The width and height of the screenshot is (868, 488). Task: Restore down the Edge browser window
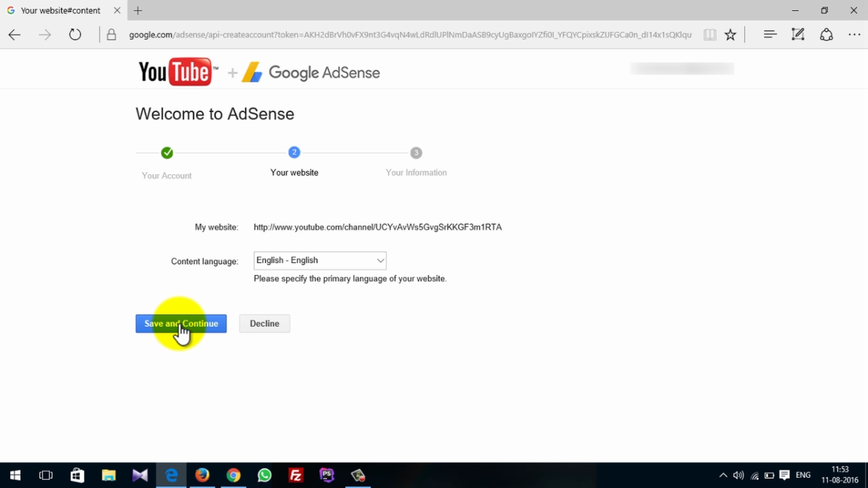[824, 11]
